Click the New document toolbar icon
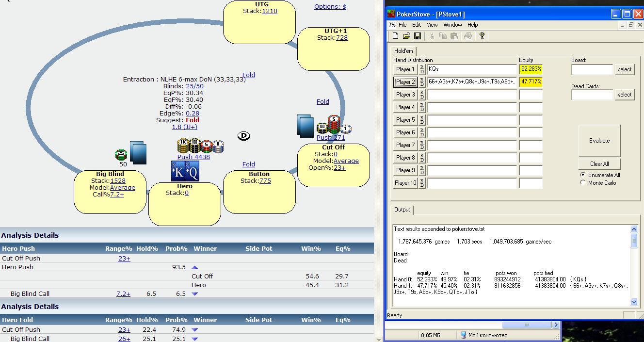The image size is (644, 342). pos(395,36)
